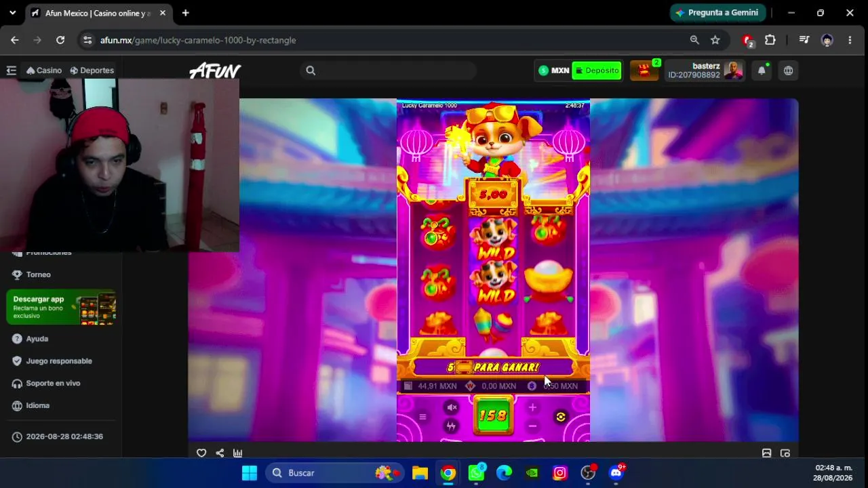Open Chrome three-dot menu
868x488 pixels.
[850, 40]
